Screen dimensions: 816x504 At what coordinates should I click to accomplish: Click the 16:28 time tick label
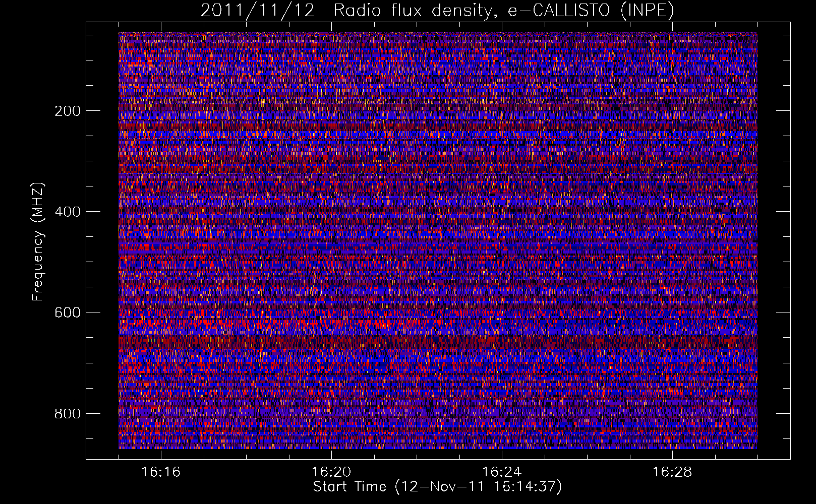pos(672,472)
